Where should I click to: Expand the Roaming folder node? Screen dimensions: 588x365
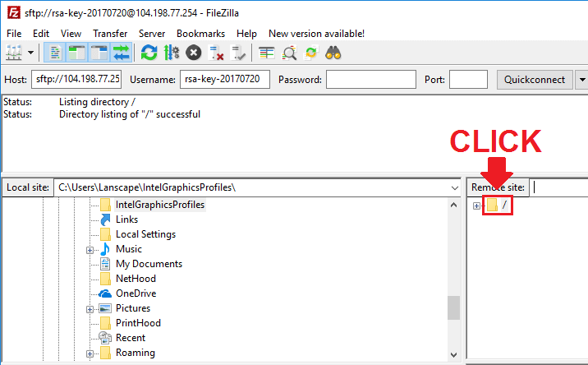pos(90,353)
